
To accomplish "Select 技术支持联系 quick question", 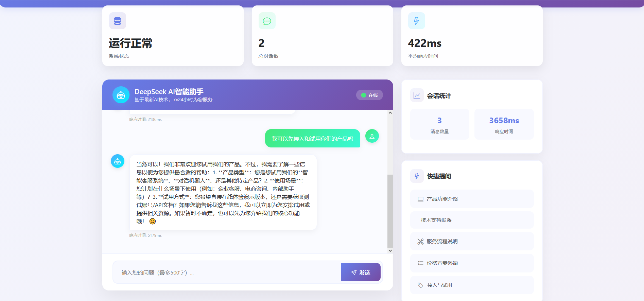I will pyautogui.click(x=472, y=220).
